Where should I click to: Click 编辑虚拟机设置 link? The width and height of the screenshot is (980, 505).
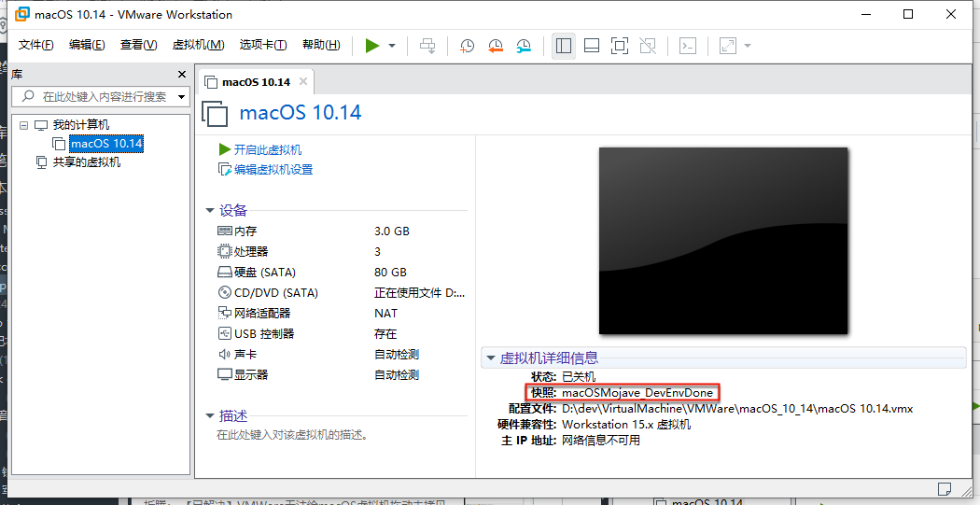point(273,169)
